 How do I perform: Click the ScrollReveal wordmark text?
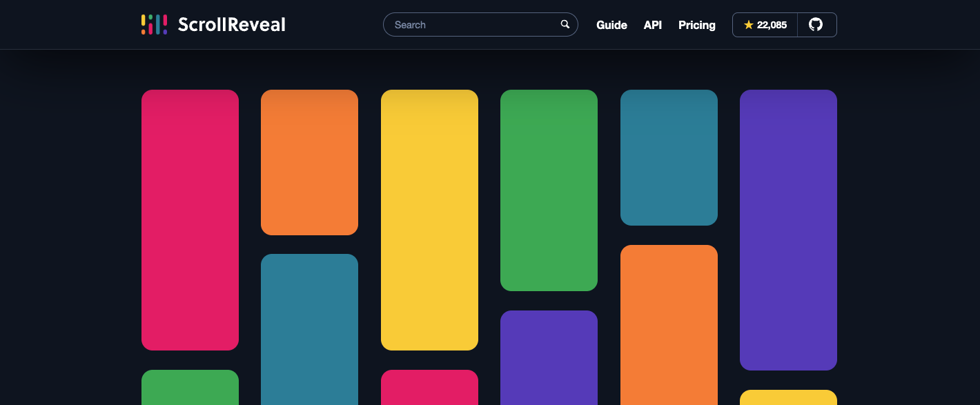pyautogui.click(x=231, y=25)
